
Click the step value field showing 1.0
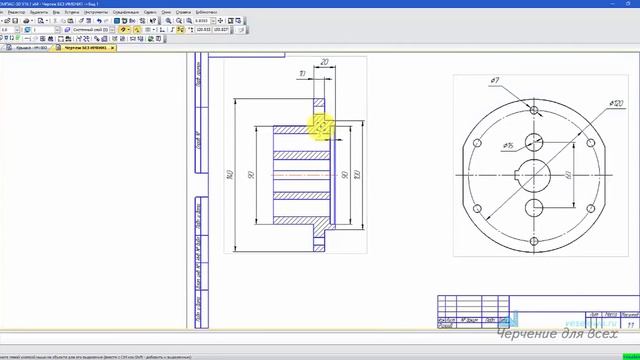click(7, 30)
